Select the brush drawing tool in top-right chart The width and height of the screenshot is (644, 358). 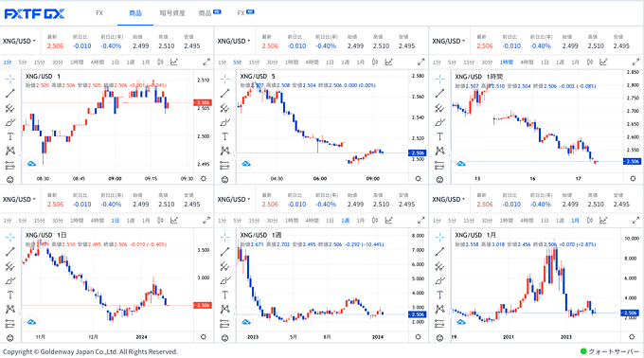(x=439, y=122)
